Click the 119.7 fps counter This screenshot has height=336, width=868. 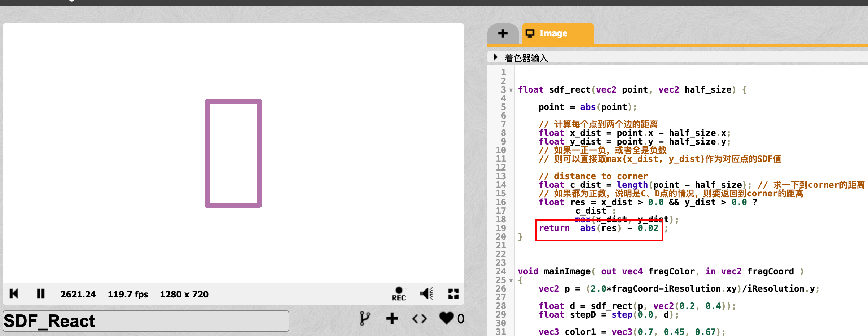tap(128, 294)
